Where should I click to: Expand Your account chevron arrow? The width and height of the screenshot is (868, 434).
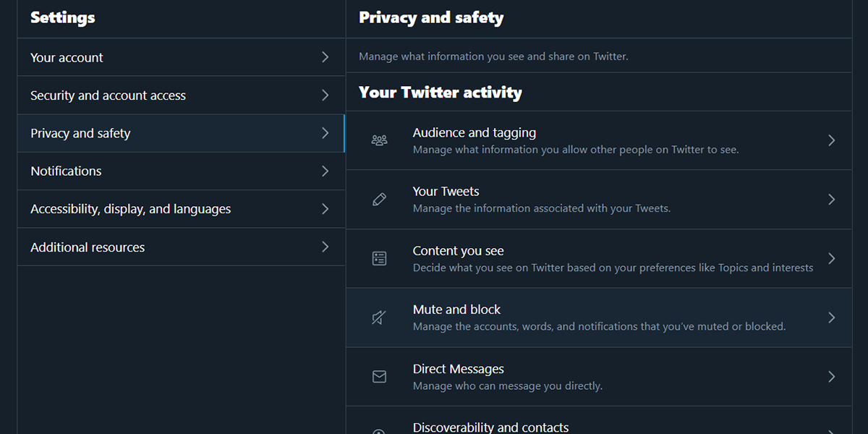(x=325, y=57)
